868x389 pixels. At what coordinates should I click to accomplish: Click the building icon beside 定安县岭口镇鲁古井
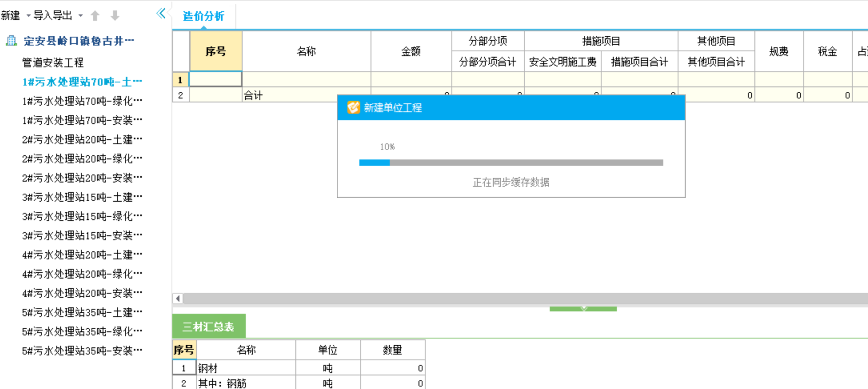(x=11, y=41)
